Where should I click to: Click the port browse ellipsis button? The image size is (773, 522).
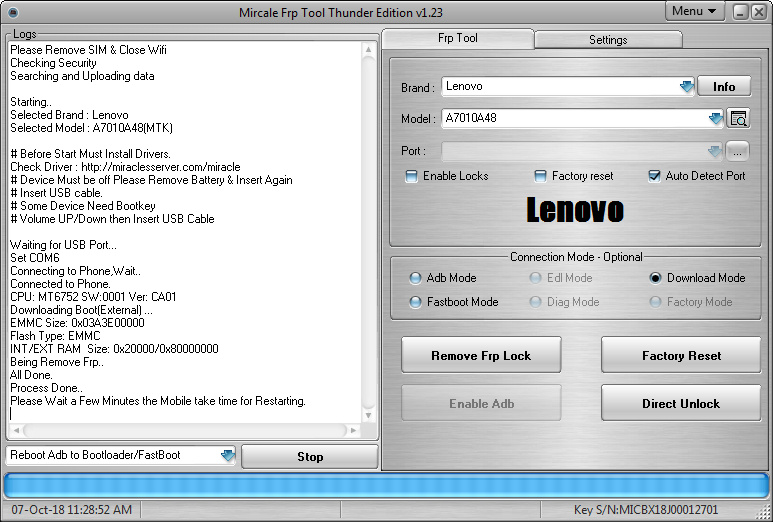click(737, 151)
